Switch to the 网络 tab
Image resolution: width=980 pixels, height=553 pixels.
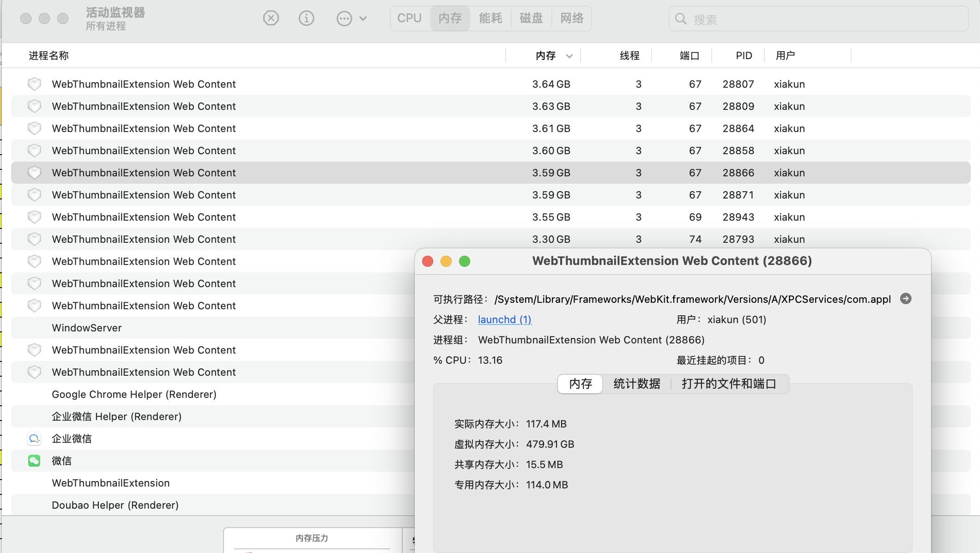point(572,18)
